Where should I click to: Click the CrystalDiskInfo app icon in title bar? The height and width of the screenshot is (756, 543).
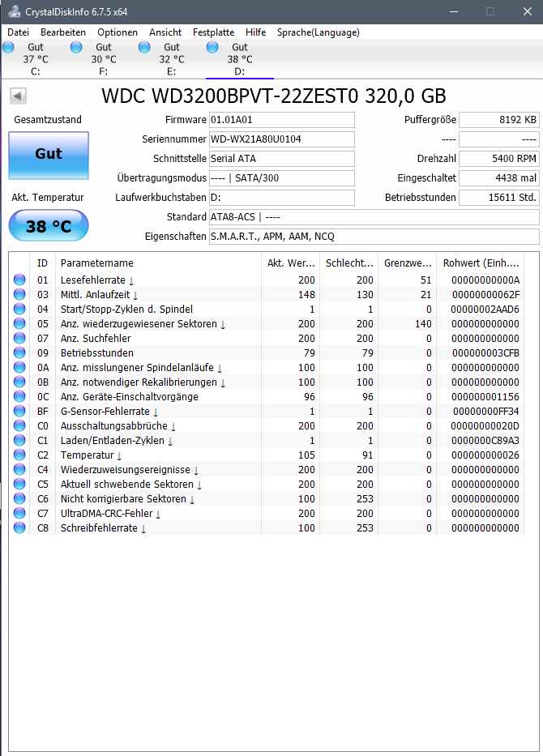pos(15,11)
